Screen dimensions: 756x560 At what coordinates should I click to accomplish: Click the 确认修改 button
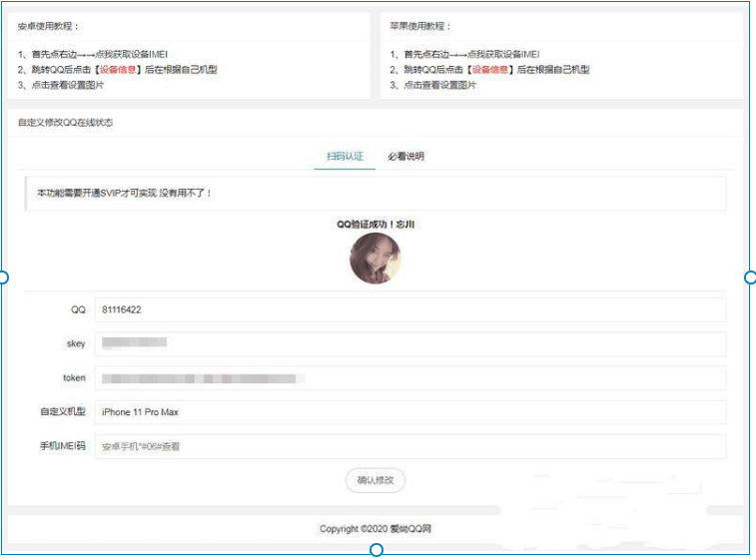coord(376,480)
